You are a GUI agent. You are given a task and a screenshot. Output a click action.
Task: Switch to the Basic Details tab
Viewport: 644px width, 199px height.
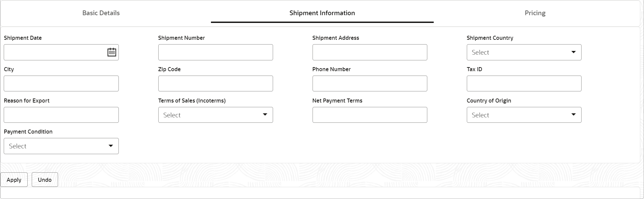tap(101, 13)
